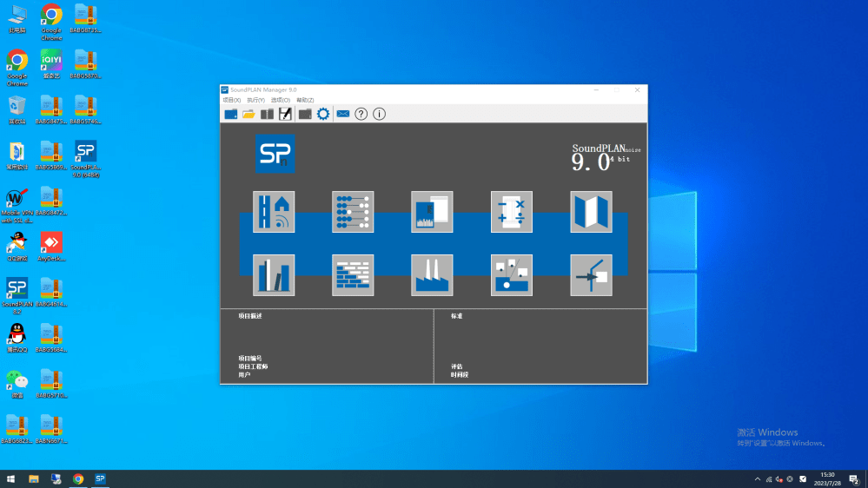Launch the Graphics module folded-map icon

tap(591, 212)
